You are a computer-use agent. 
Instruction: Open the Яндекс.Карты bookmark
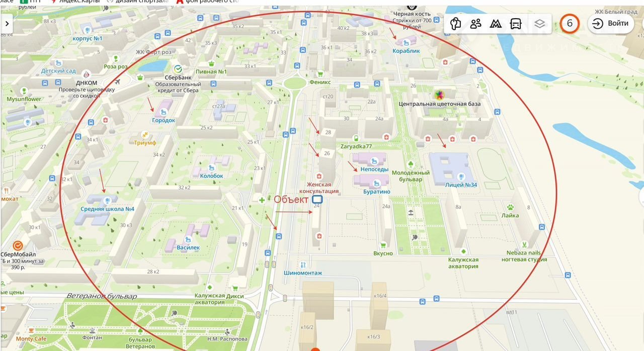click(x=82, y=2)
